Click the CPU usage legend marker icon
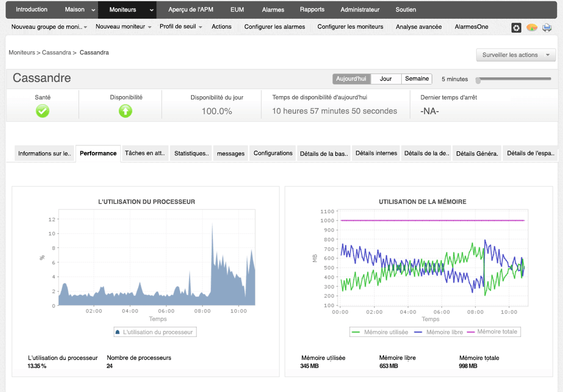 pyautogui.click(x=118, y=332)
